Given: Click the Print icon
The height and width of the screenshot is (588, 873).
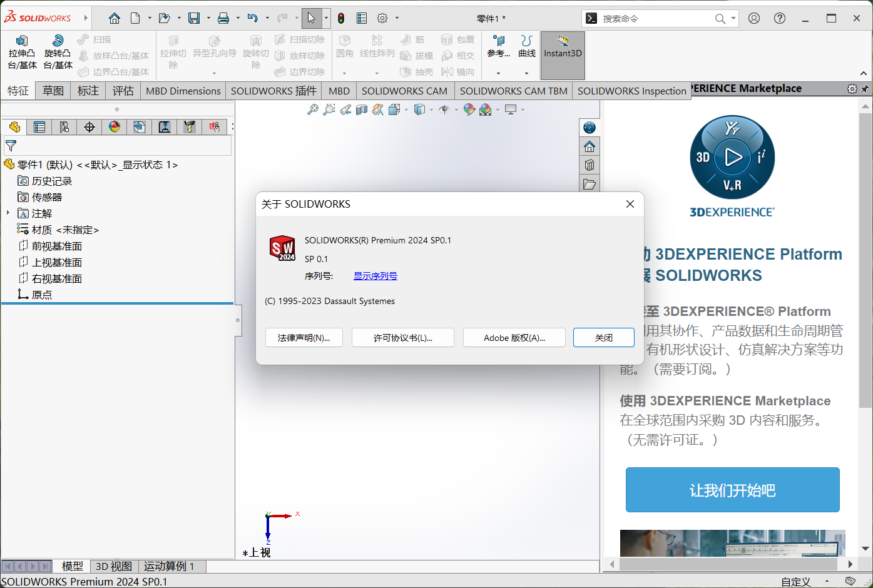Looking at the screenshot, I should pyautogui.click(x=223, y=18).
